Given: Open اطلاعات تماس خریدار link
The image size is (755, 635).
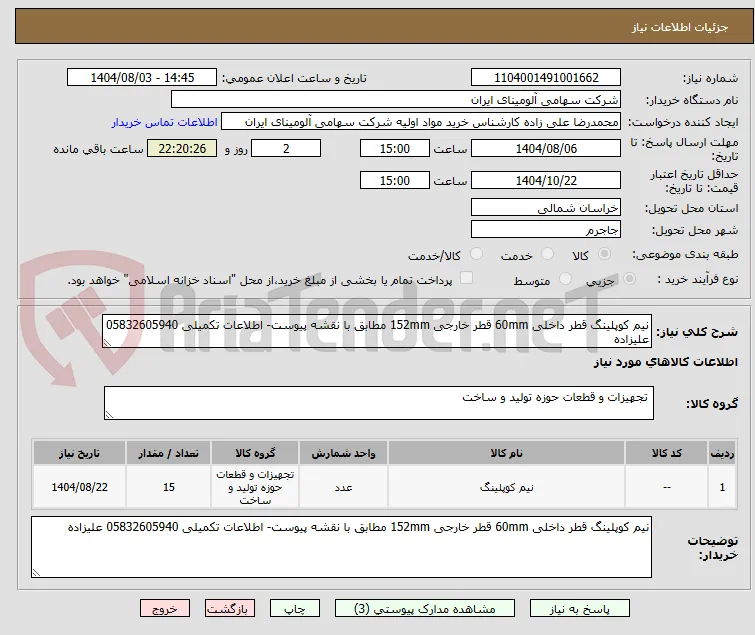Looking at the screenshot, I should click(x=165, y=122).
